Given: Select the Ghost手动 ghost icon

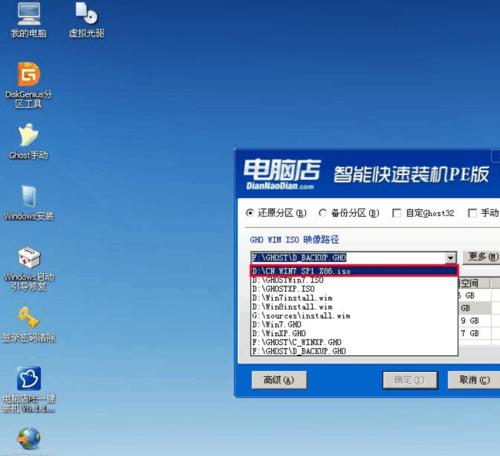Looking at the screenshot, I should tap(29, 141).
